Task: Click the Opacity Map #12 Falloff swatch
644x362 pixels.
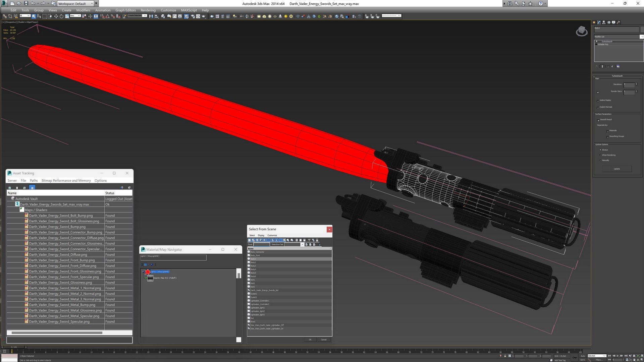Action: click(150, 278)
